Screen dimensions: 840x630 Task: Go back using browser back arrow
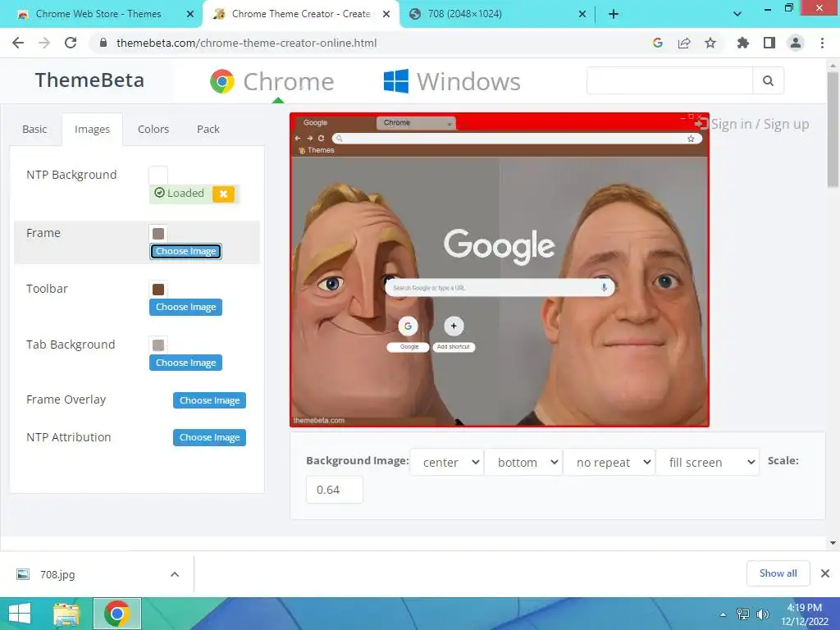(18, 43)
